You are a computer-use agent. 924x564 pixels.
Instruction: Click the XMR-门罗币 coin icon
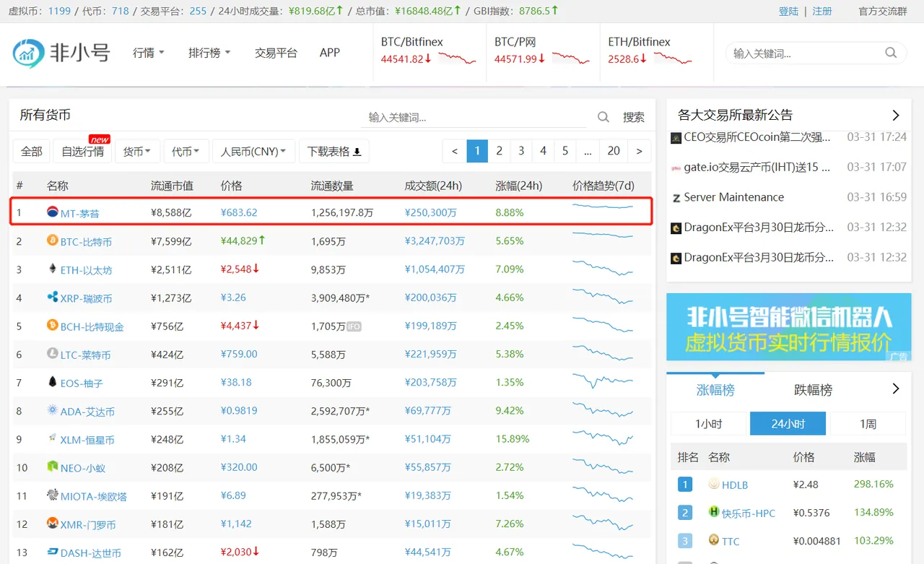point(52,523)
